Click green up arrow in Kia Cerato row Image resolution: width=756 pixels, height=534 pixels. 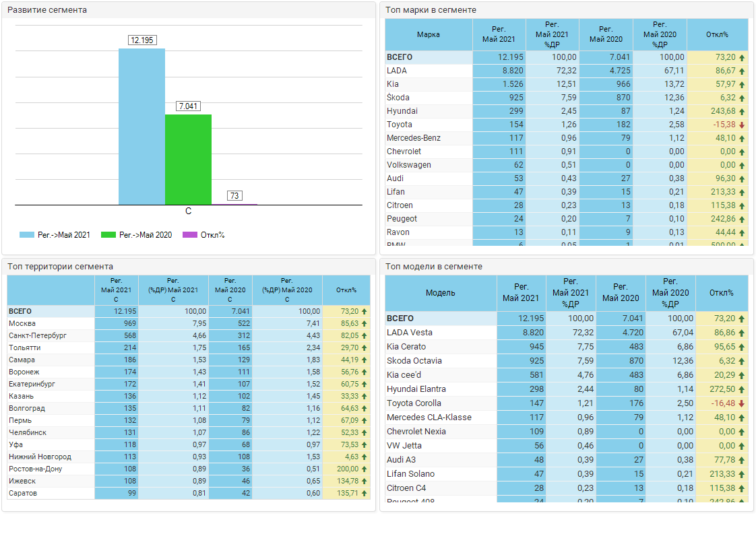[x=742, y=347]
